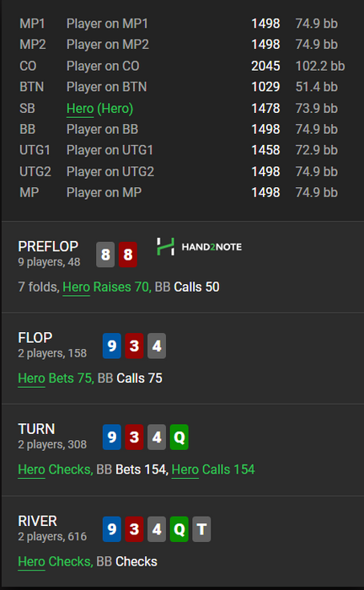
Task: Click the gray 4 card on river
Action: tap(157, 529)
